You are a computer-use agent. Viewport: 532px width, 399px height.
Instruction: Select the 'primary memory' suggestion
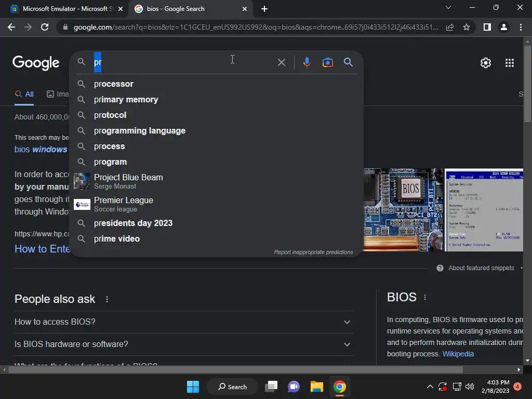(x=217, y=99)
